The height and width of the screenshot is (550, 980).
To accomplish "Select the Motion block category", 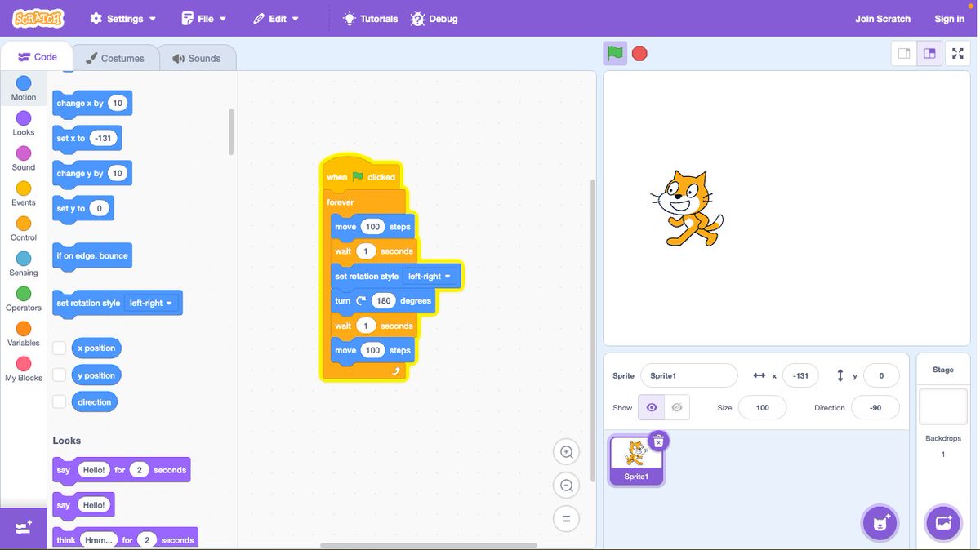I will tap(24, 88).
